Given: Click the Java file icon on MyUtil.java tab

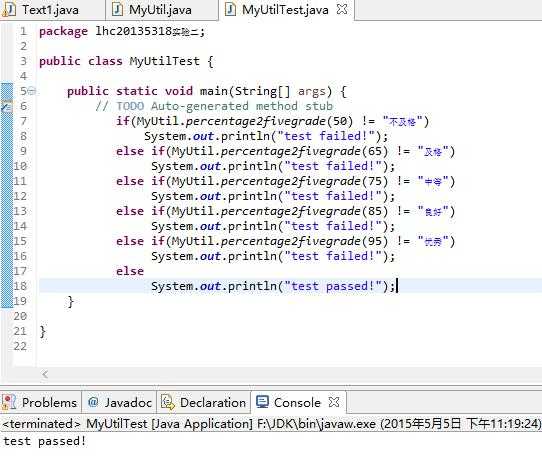Looking at the screenshot, I should (118, 10).
